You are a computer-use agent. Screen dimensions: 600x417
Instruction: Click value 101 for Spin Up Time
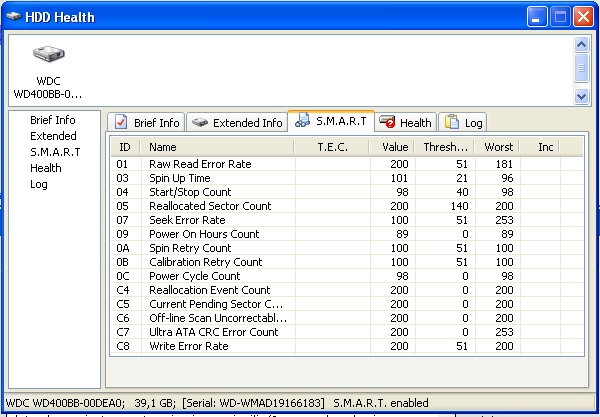click(399, 178)
